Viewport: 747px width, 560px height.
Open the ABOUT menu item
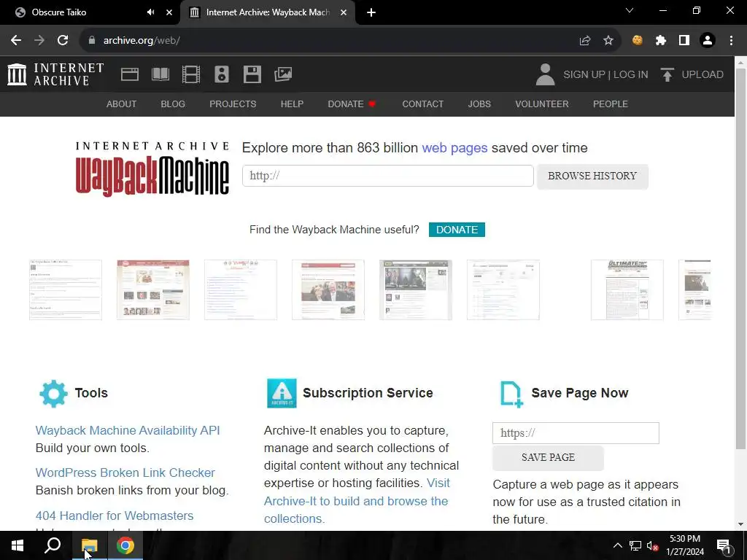point(122,104)
